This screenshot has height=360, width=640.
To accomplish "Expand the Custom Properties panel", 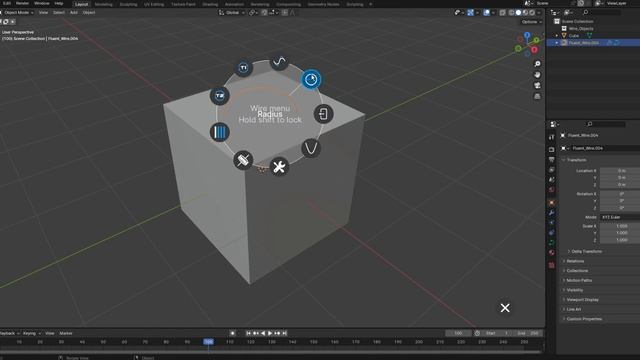I will pyautogui.click(x=584, y=319).
